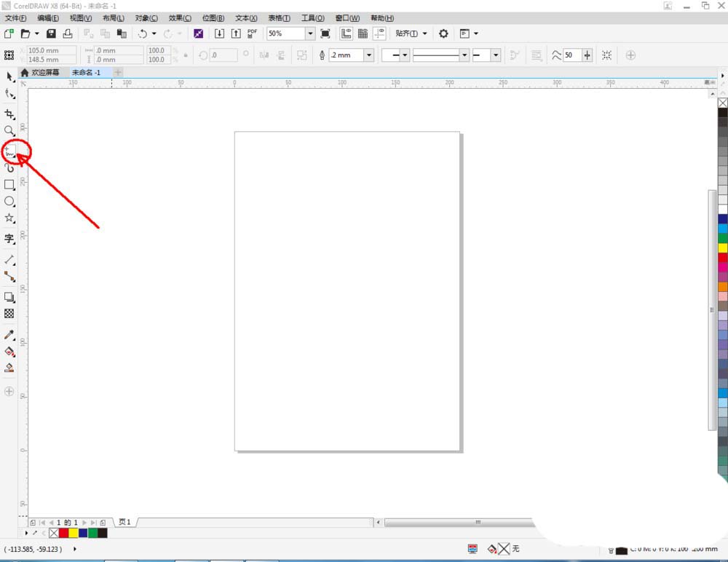728x562 pixels.
Task: Open the outline width .2 mm dropdown
Action: (368, 55)
